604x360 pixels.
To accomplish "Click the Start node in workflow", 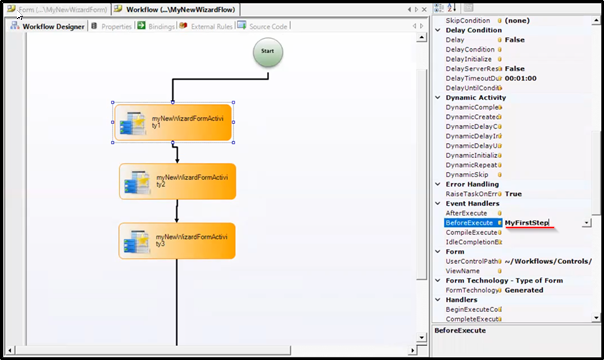I will [x=268, y=52].
